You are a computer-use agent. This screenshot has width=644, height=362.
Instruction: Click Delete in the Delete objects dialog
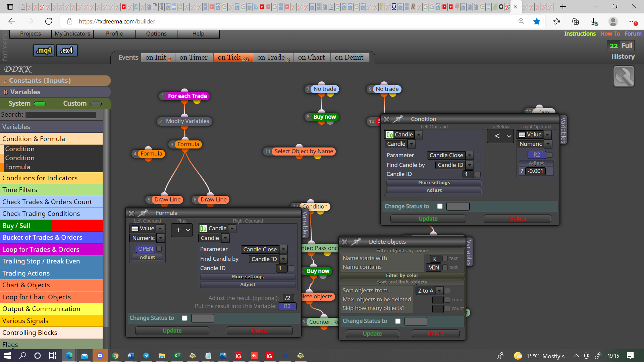(x=435, y=334)
